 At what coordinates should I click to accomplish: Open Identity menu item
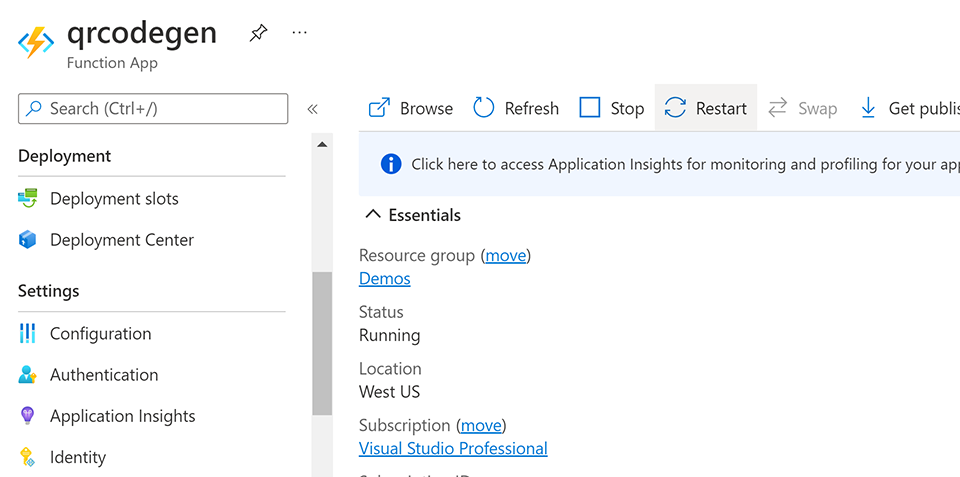(x=78, y=457)
